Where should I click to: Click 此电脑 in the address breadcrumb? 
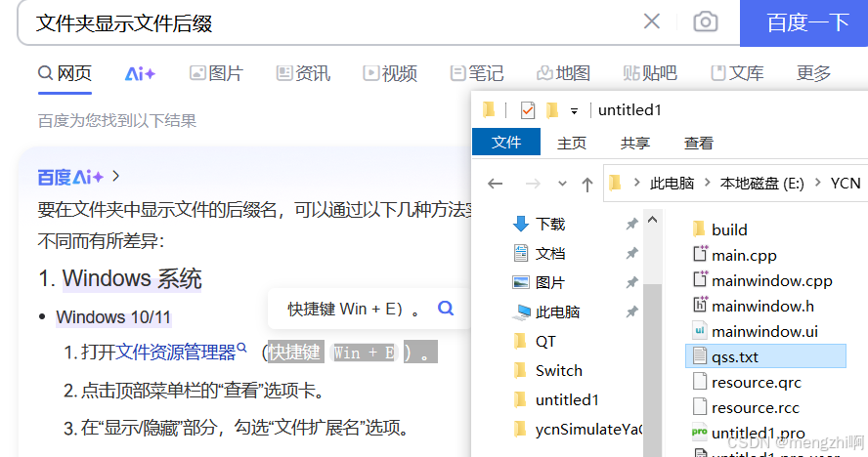pos(672,184)
